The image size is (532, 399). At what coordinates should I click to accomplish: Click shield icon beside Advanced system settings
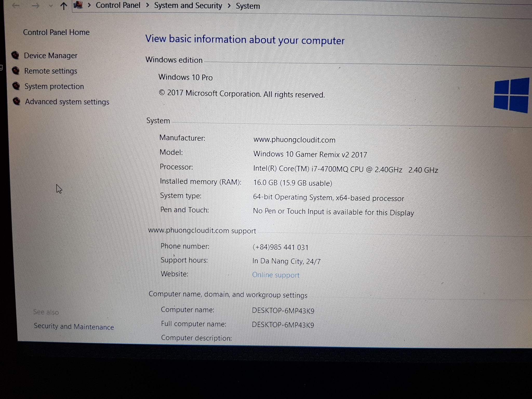pos(17,101)
